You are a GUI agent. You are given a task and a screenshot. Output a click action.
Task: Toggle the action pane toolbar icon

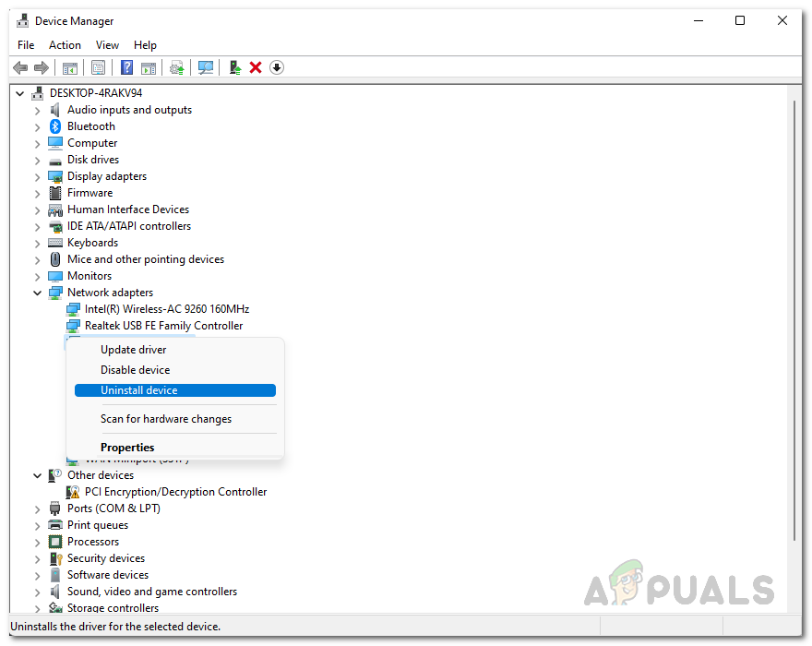pos(149,68)
